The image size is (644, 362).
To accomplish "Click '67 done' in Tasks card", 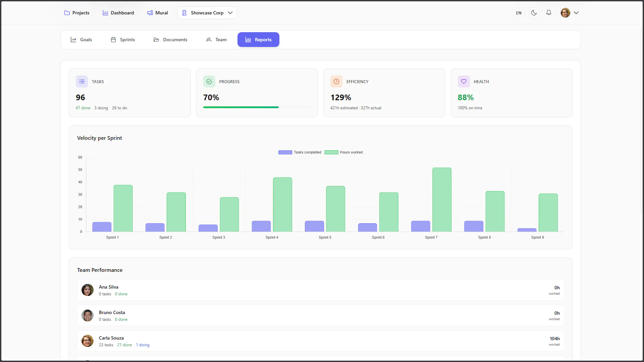I will click(83, 108).
